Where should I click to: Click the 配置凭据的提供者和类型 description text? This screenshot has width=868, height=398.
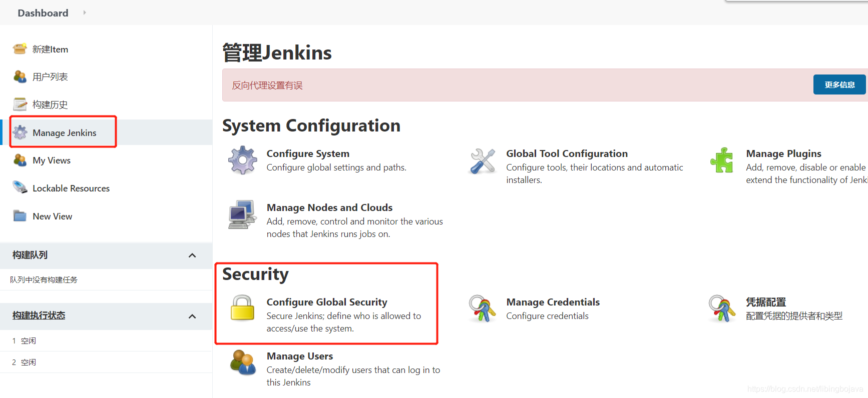coord(794,316)
